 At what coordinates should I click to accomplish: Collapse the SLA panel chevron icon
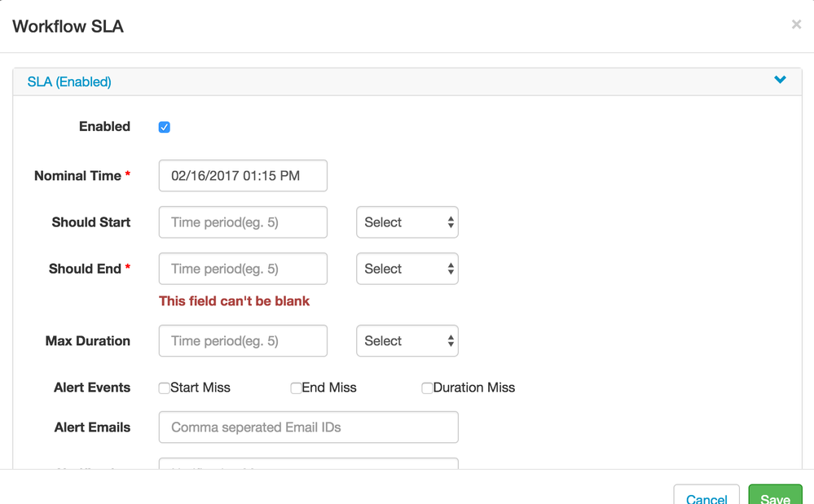[x=780, y=80]
